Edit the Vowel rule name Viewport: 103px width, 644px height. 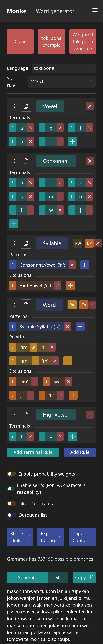pos(50,106)
